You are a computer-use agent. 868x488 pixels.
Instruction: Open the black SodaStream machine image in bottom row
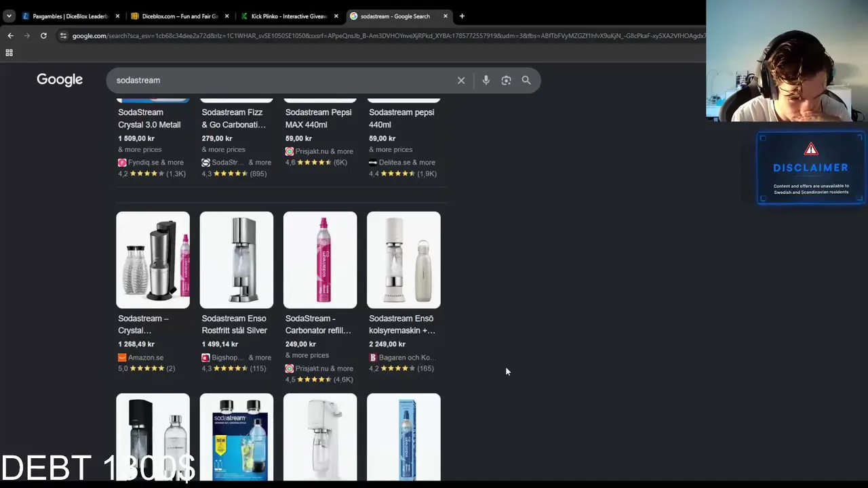coord(153,437)
